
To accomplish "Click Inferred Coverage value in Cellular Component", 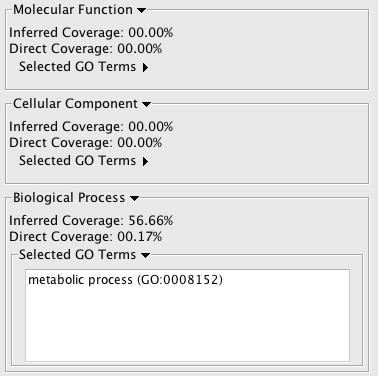I will pyautogui.click(x=151, y=127).
